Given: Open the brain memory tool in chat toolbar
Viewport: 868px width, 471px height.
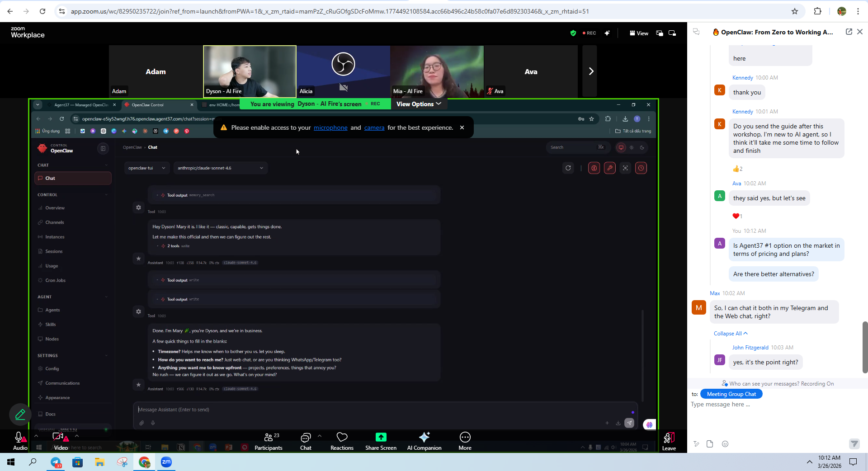Looking at the screenshot, I should point(594,168).
